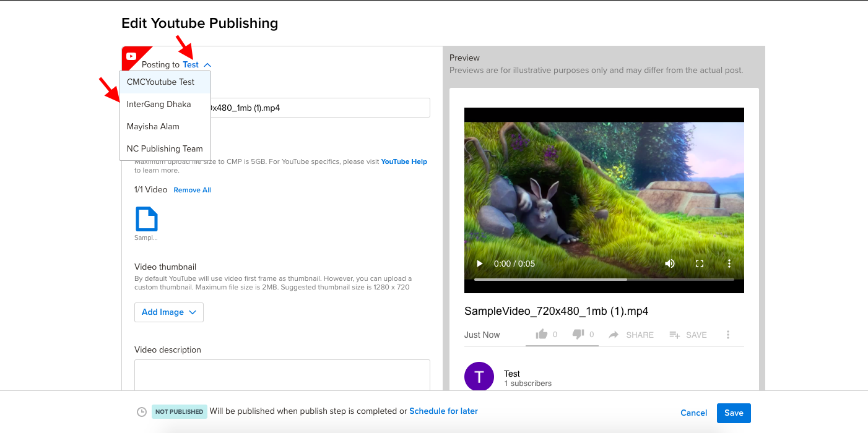The height and width of the screenshot is (433, 868).
Task: Click the preview title SampleVideo_720x480_1mb (1).mp4
Action: pyautogui.click(x=557, y=311)
